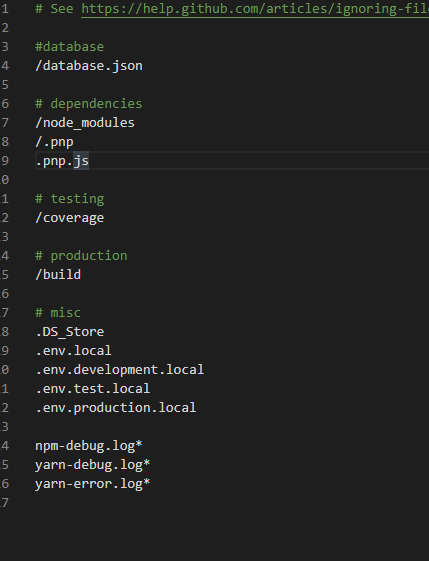Click the '/database.json' line

[89, 66]
